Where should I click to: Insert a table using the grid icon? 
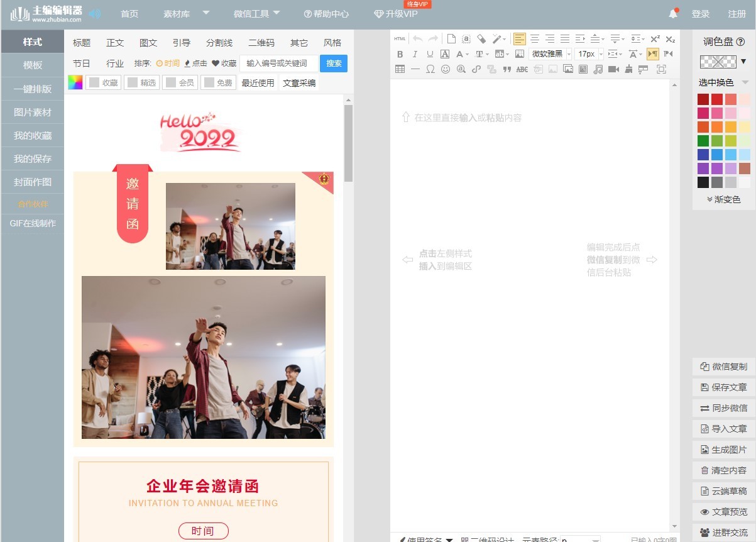pos(400,69)
